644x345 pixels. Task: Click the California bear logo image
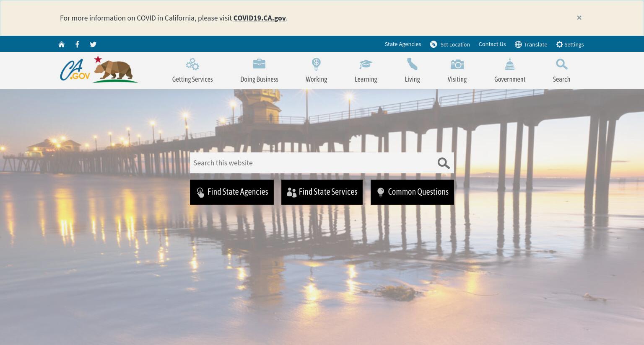pyautogui.click(x=115, y=69)
